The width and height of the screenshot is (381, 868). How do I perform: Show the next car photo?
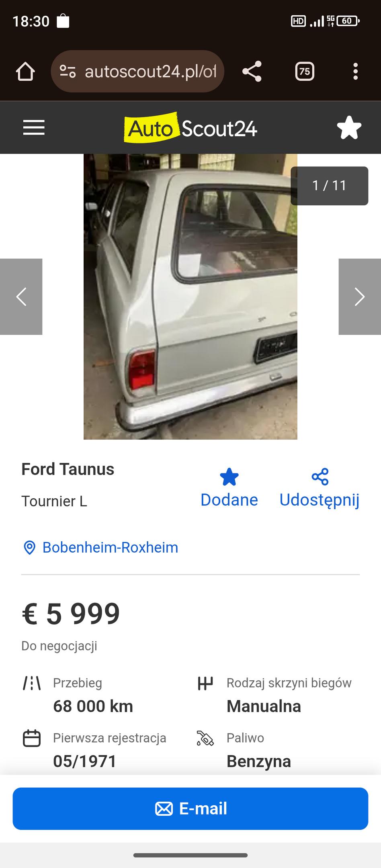point(360,297)
